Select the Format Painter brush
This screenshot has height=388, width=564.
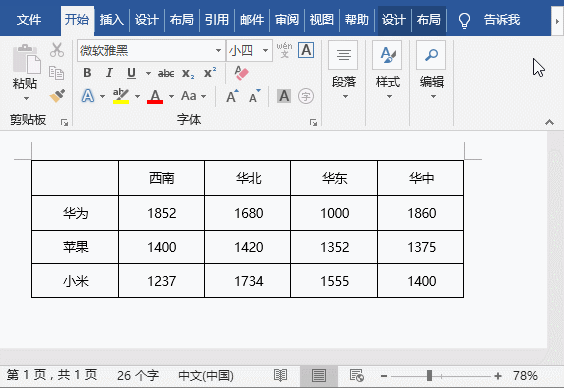point(57,96)
